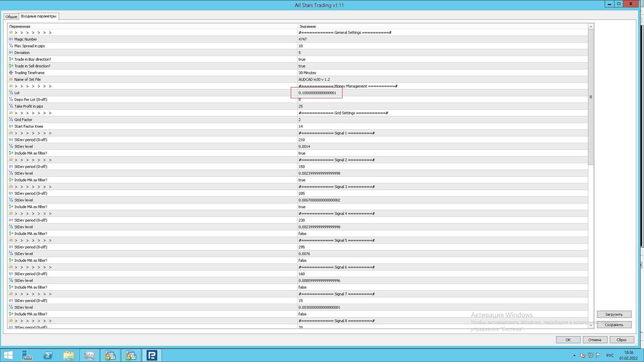The height and width of the screenshot is (362, 644).
Task: Open File Explorer from the taskbar
Action: (x=68, y=356)
